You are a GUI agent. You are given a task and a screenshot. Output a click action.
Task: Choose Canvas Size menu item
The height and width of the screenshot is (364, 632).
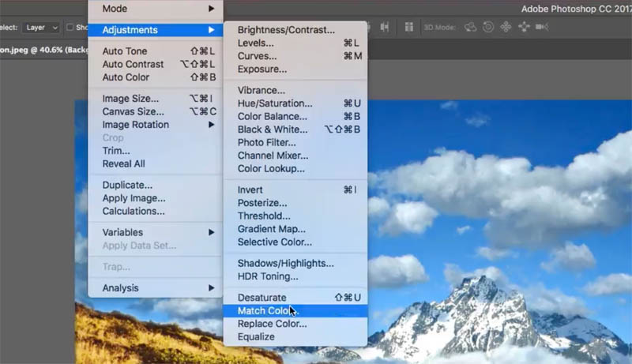click(156, 111)
